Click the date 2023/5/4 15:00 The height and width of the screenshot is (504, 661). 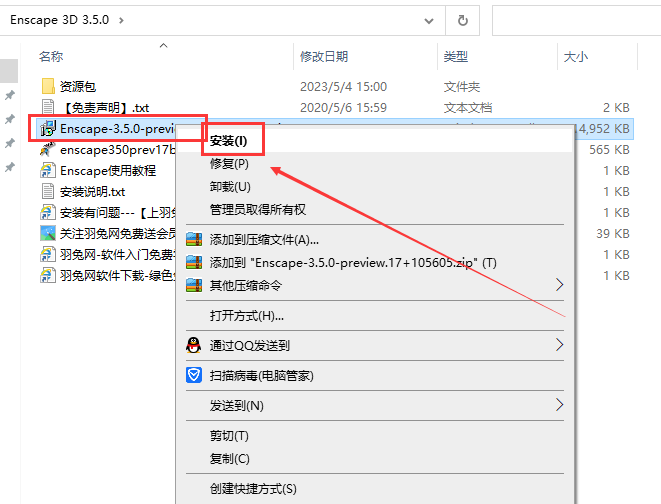click(x=343, y=86)
